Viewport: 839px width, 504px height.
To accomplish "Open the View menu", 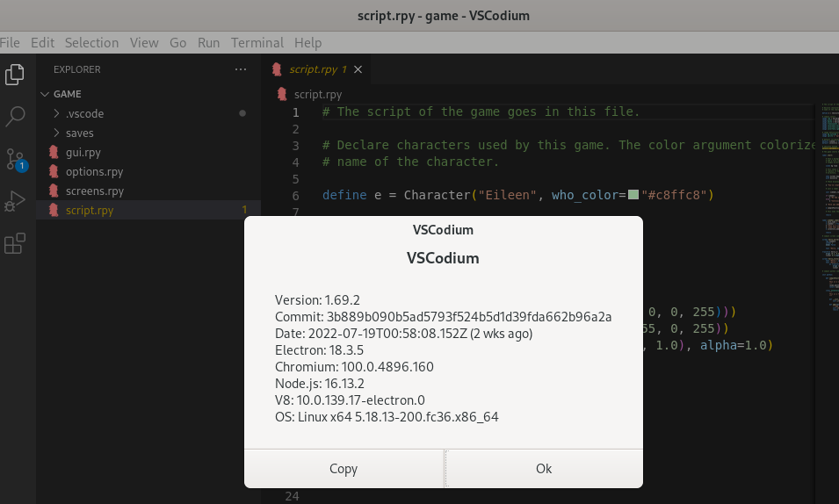I will (x=144, y=43).
